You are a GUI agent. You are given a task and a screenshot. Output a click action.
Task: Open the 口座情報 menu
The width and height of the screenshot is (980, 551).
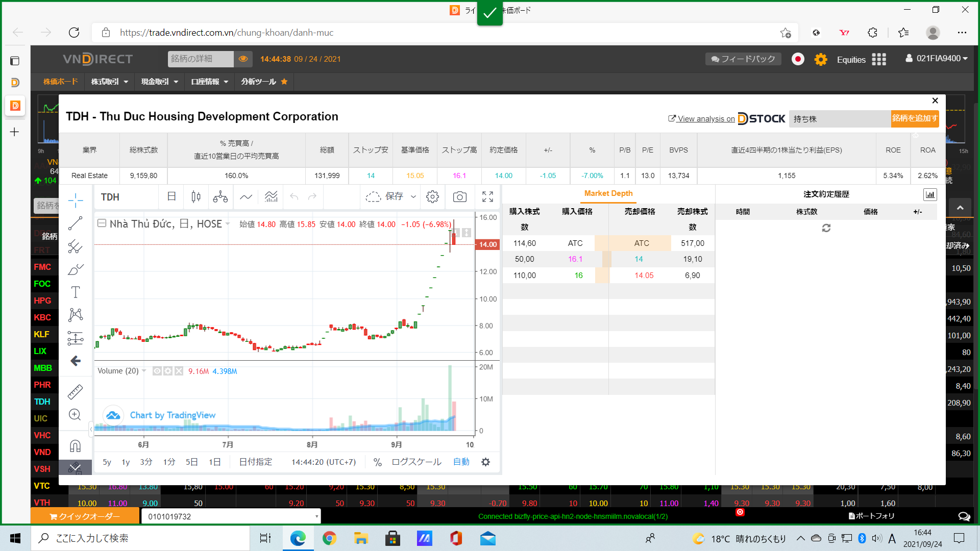(209, 82)
